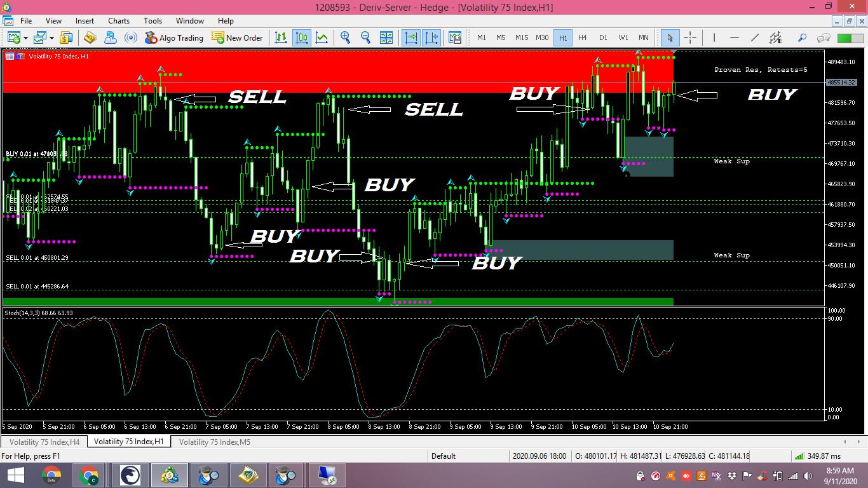
Task: Zoom in on the chart
Action: pos(346,38)
